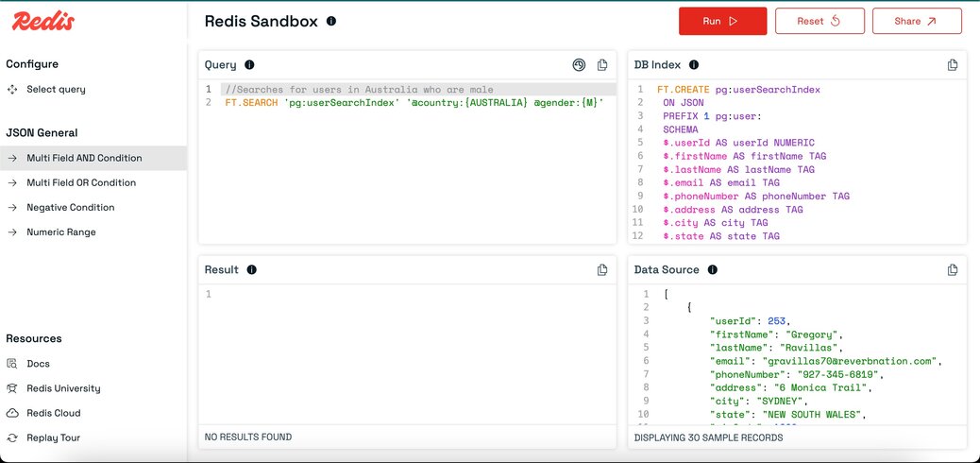
Task: Click the DB Index info icon
Action: click(x=694, y=65)
